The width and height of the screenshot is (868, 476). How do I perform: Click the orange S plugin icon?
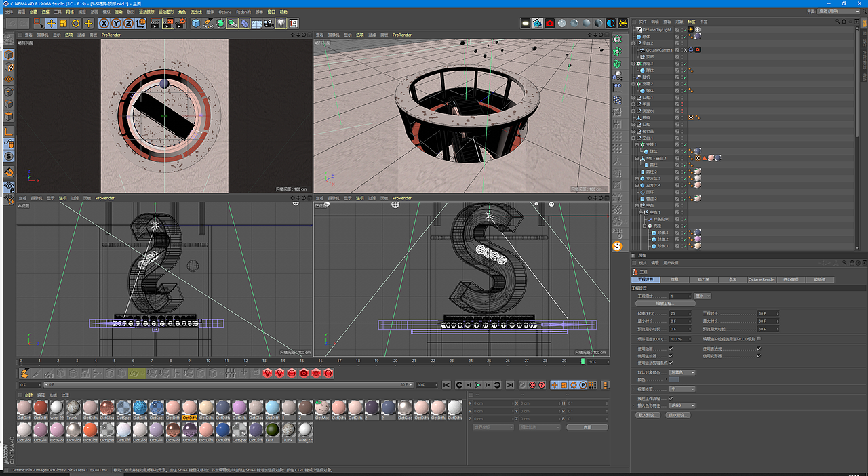tap(617, 246)
